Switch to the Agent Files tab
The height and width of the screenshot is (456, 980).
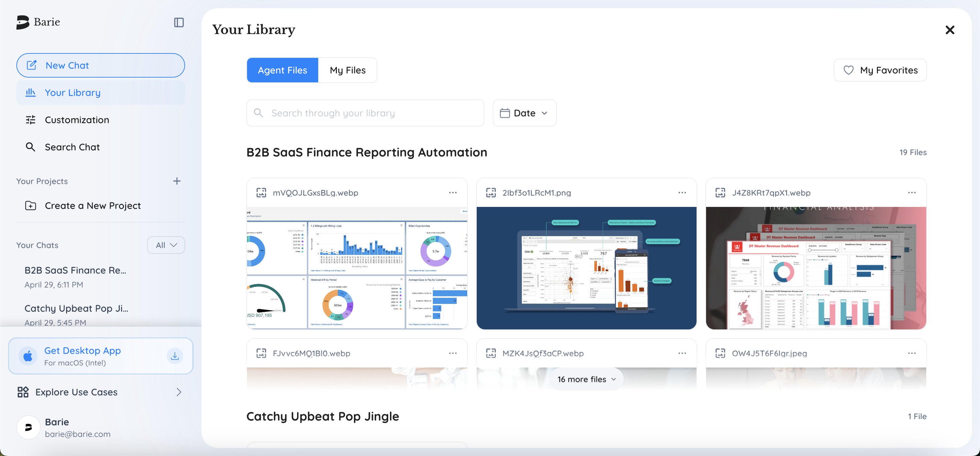pos(282,70)
